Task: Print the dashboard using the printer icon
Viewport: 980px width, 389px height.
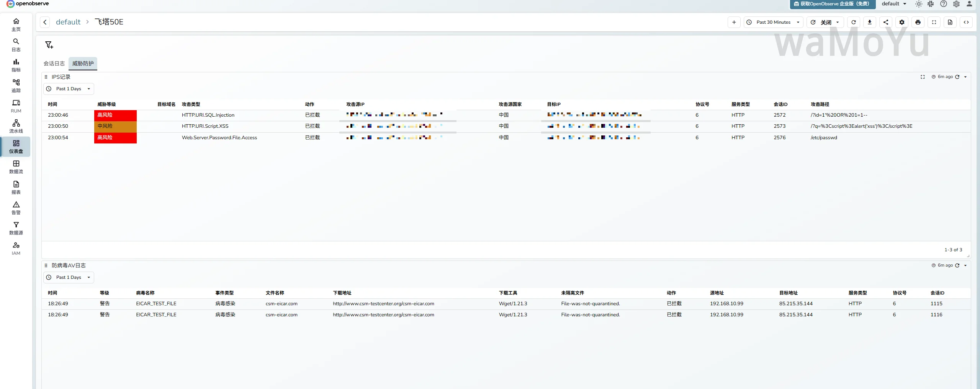Action: pos(918,22)
